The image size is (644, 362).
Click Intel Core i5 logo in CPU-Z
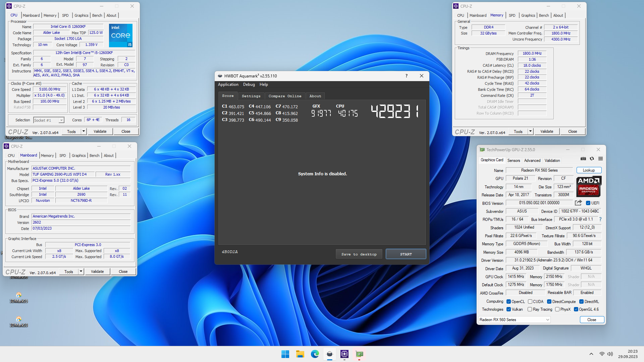pos(120,35)
